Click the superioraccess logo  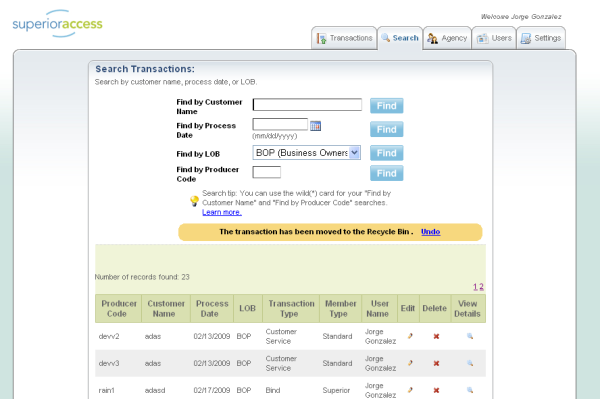tap(57, 24)
